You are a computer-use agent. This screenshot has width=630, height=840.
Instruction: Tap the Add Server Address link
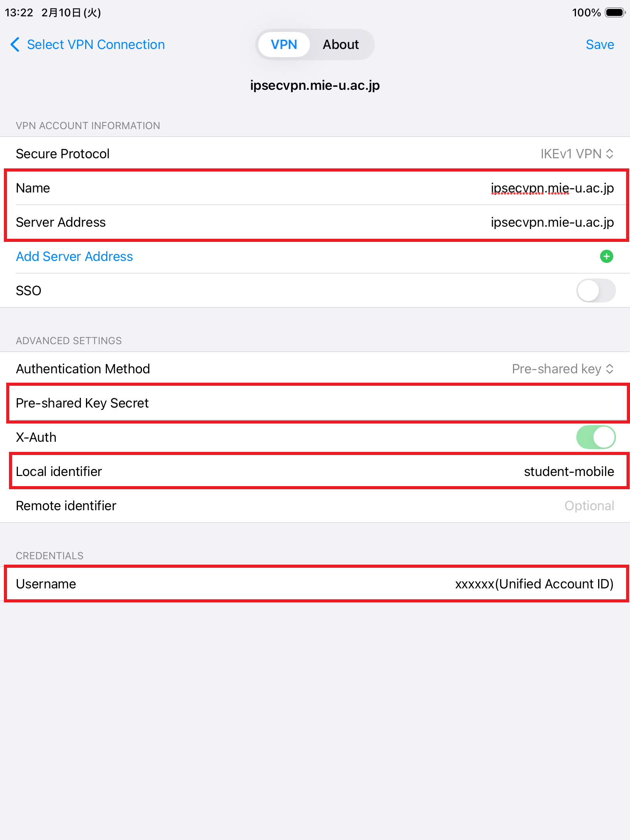click(74, 256)
